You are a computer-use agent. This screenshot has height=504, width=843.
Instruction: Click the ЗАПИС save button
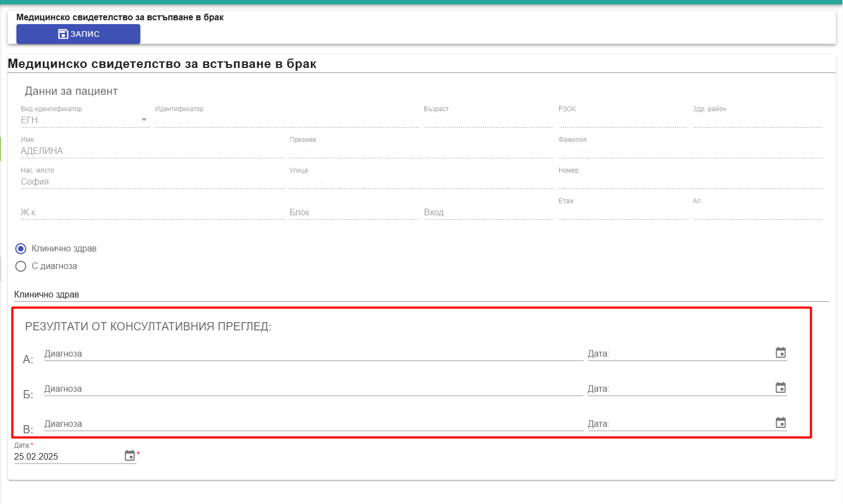click(x=78, y=34)
